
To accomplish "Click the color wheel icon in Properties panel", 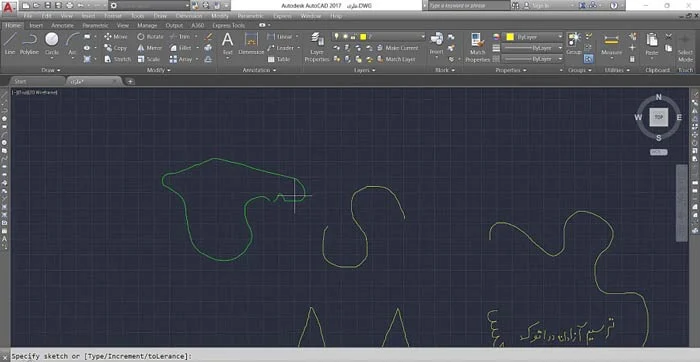I will pos(496,37).
